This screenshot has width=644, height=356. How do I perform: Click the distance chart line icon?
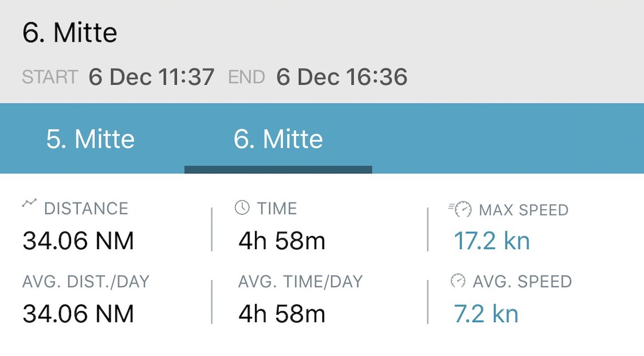tap(29, 204)
